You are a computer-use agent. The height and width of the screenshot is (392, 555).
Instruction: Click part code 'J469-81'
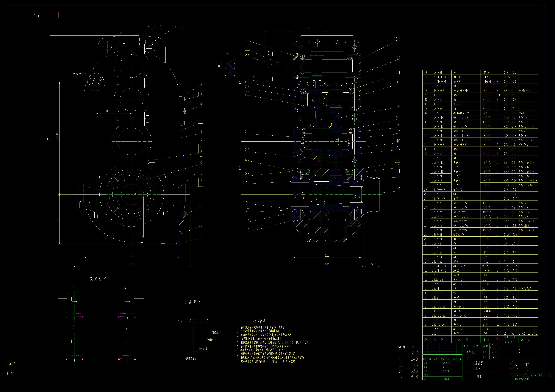[437, 234]
